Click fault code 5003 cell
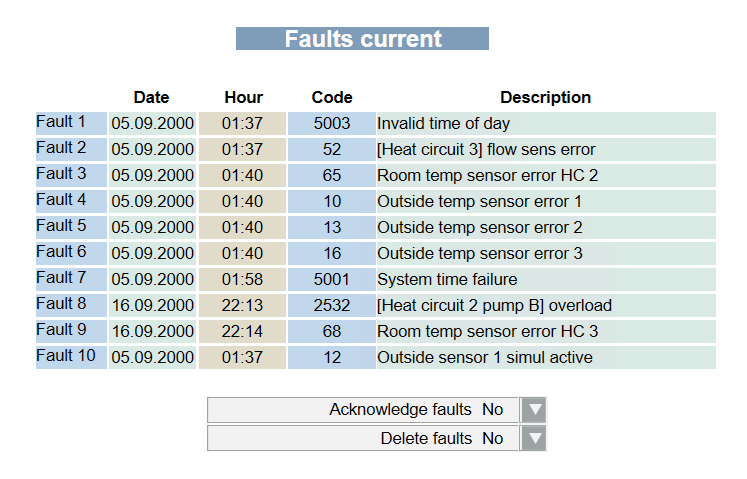Image resolution: width=747 pixels, height=479 pixels. tap(332, 124)
